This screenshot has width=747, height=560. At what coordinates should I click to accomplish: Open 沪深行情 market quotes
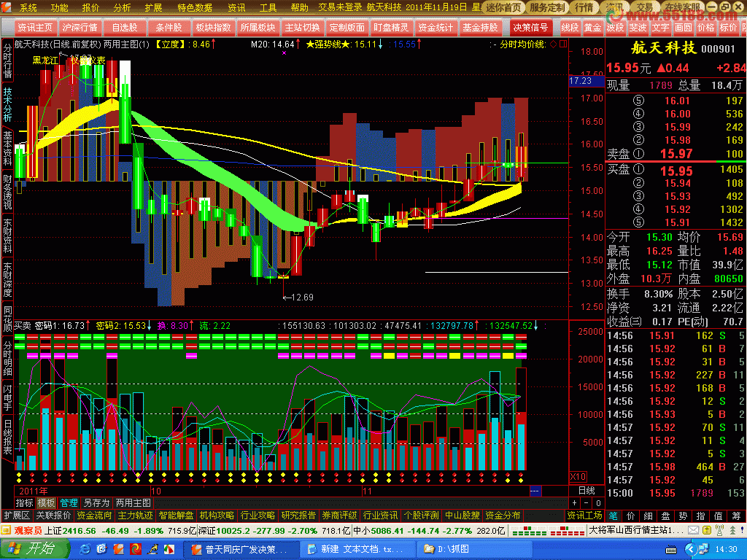[x=80, y=28]
